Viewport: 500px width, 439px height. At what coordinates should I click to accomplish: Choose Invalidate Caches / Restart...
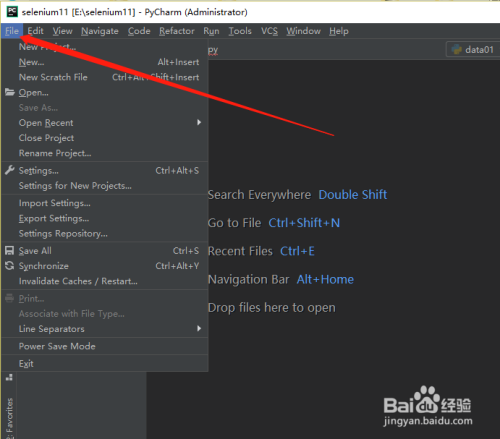105,281
